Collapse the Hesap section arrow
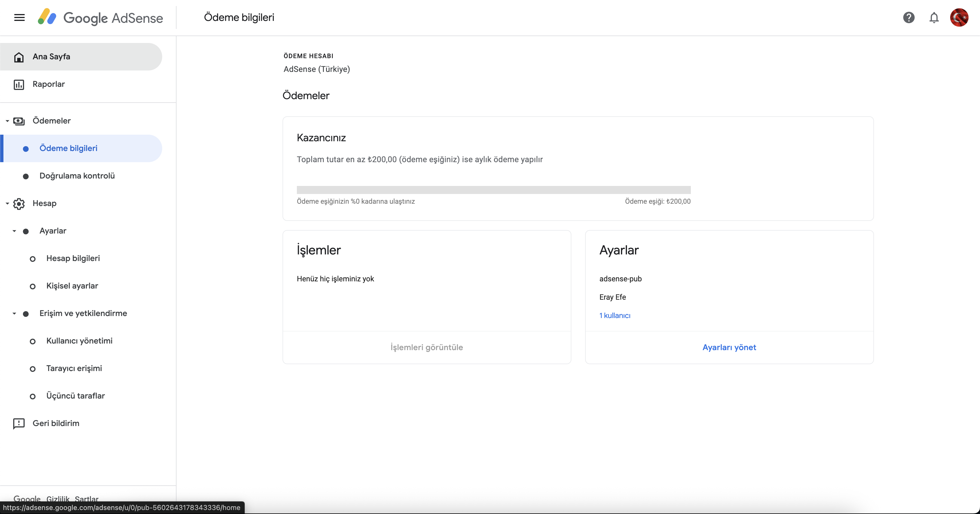Viewport: 980px width, 514px height. 7,203
